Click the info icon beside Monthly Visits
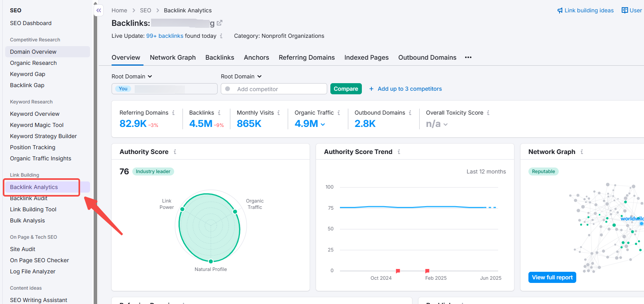 (x=279, y=113)
